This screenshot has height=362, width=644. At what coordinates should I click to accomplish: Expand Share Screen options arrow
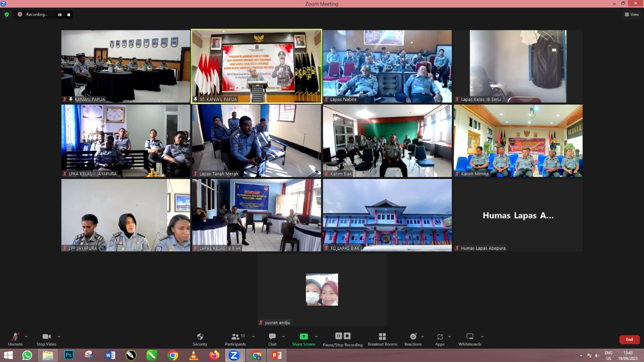(x=316, y=337)
